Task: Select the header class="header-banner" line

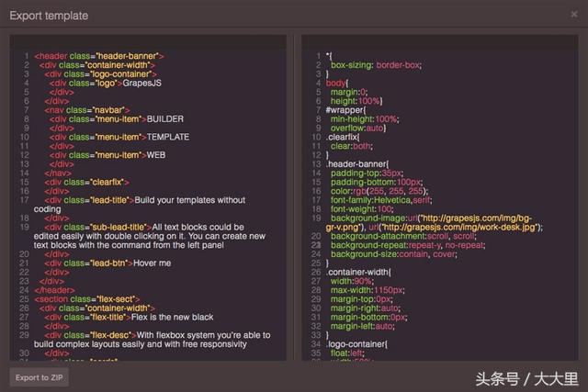Action: point(99,56)
